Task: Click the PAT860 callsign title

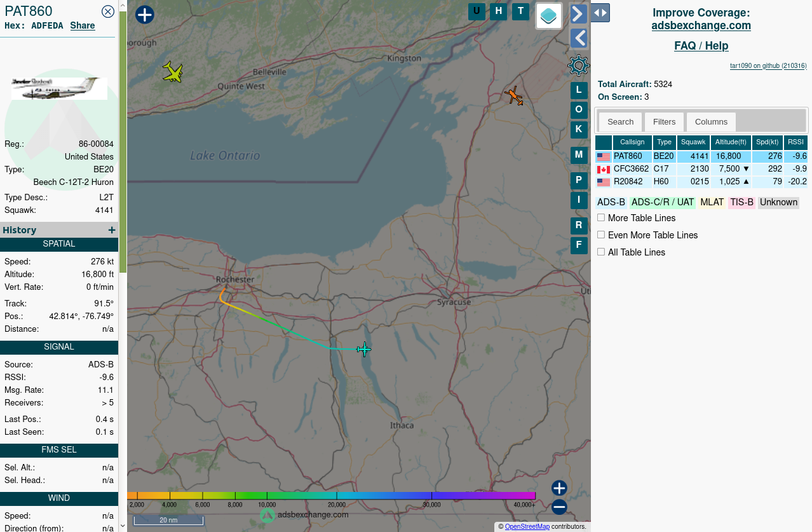Action: click(x=29, y=11)
